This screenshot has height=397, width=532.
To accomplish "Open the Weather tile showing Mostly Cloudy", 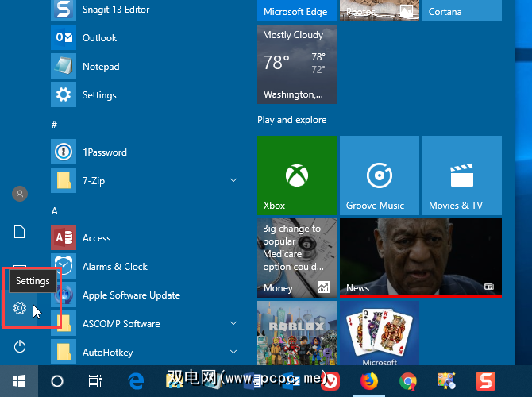I will point(297,64).
